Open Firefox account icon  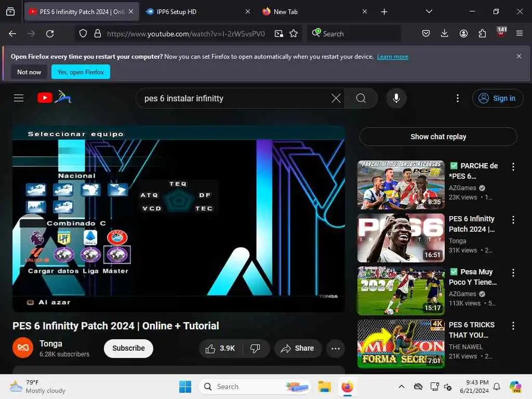click(463, 33)
